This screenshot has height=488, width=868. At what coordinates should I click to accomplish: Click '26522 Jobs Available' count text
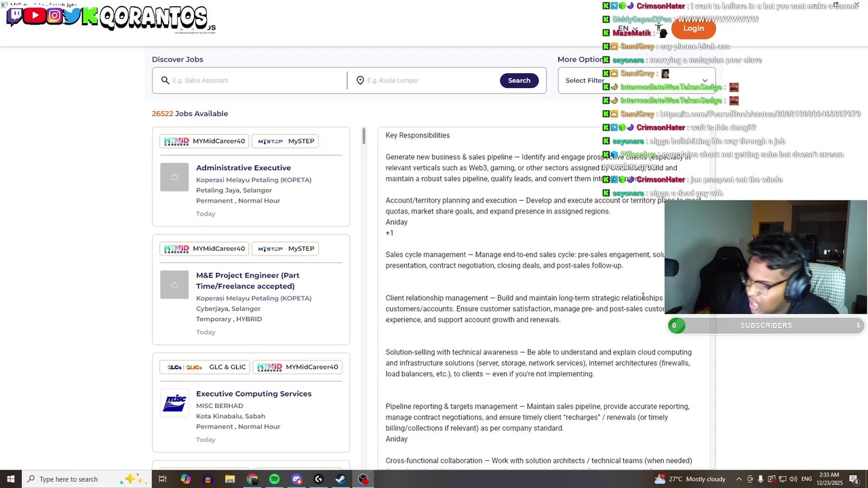[190, 114]
